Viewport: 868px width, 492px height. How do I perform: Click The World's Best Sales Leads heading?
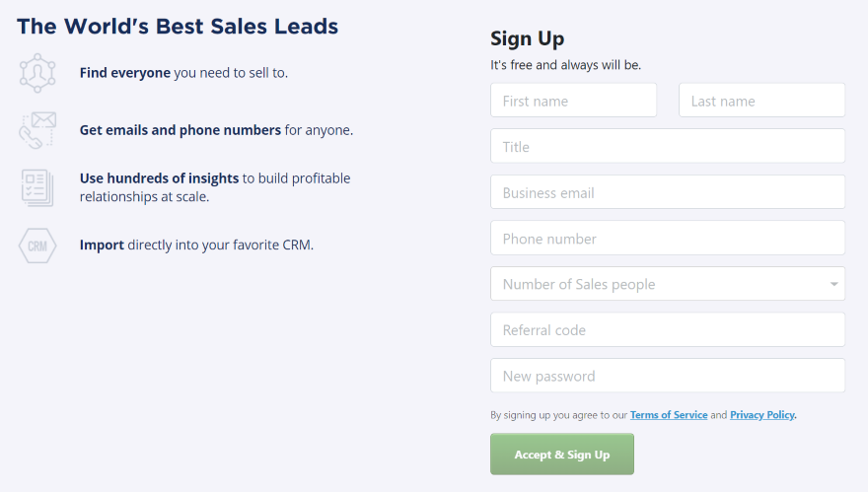178,27
